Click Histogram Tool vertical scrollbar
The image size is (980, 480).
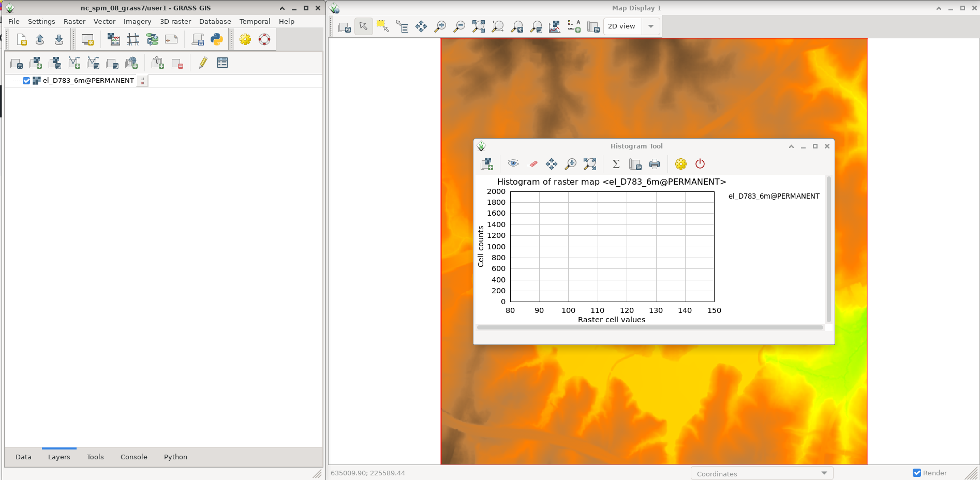829,249
